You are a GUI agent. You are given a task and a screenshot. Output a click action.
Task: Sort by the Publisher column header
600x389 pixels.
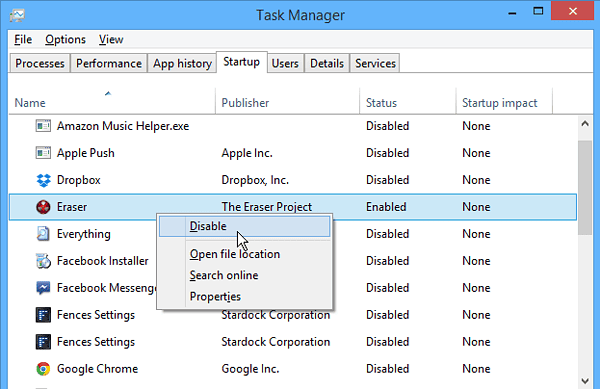[287, 103]
